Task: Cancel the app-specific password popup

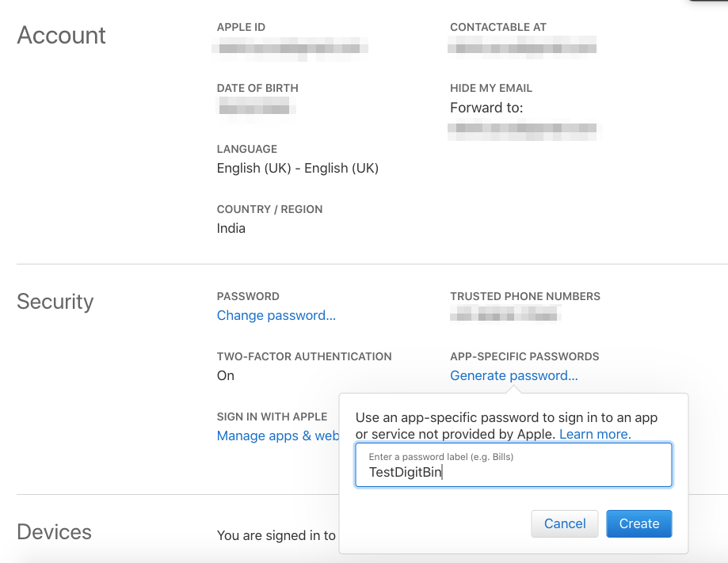Action: (x=565, y=523)
